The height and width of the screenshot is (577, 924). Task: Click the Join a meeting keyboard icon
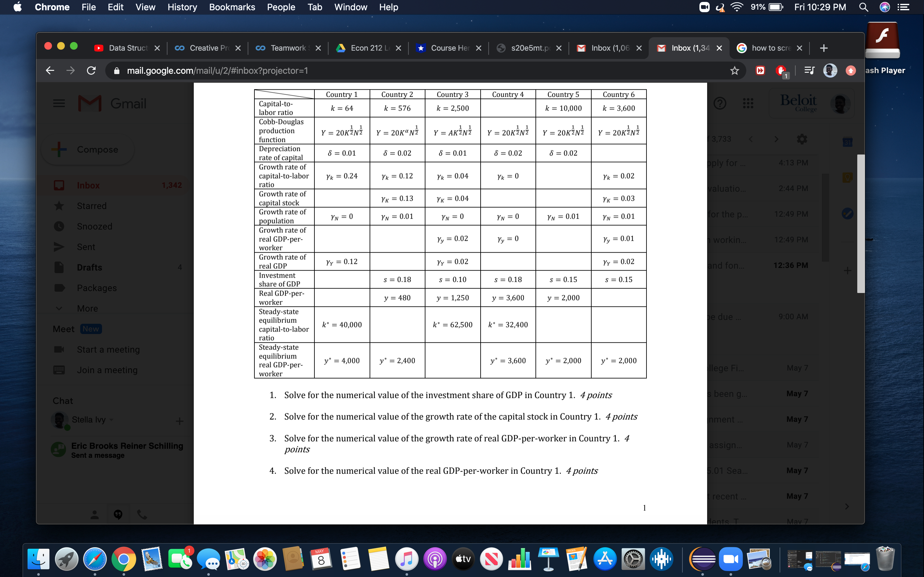tap(59, 370)
